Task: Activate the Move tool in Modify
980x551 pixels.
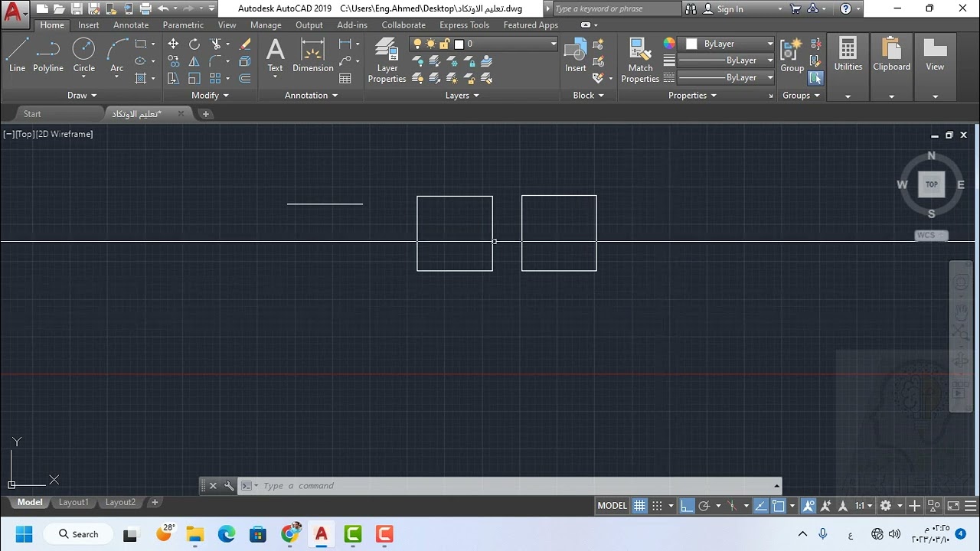Action: click(173, 44)
